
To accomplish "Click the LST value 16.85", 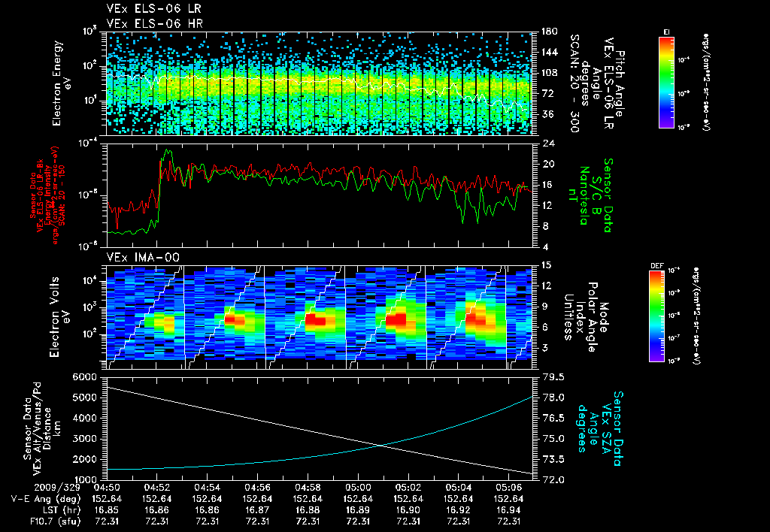I will [x=107, y=510].
